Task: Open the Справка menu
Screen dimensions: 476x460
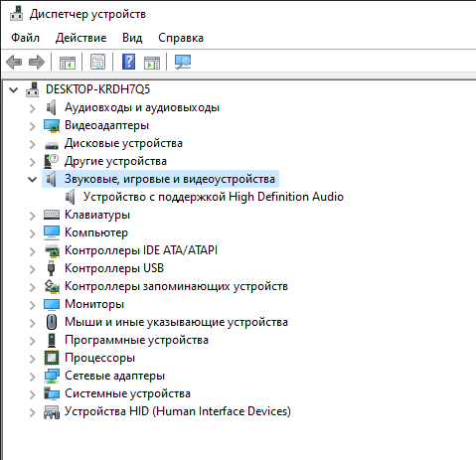Action: click(181, 38)
